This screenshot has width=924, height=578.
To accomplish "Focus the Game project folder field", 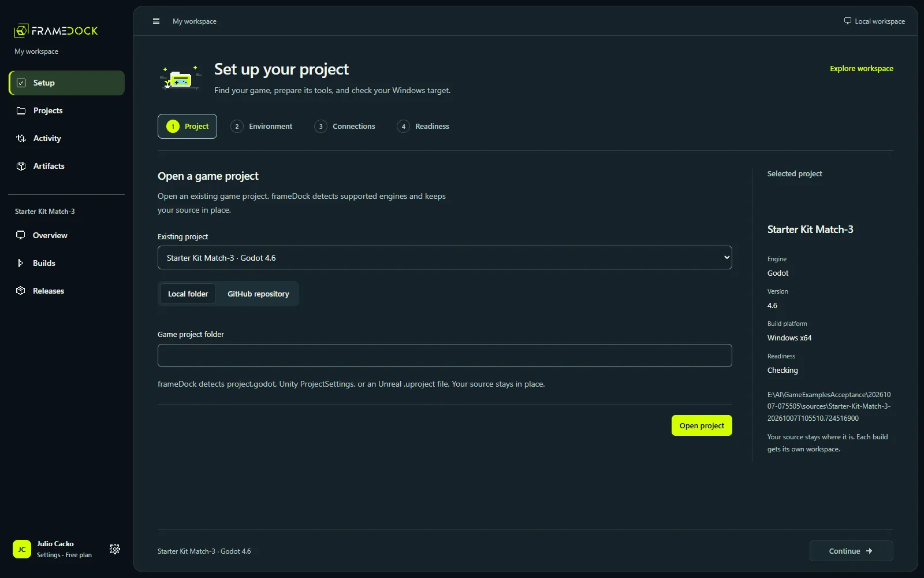I will [445, 355].
